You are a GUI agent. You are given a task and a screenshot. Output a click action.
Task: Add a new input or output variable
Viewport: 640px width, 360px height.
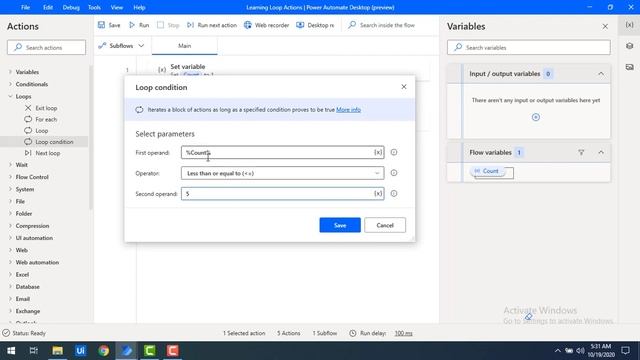click(x=536, y=118)
